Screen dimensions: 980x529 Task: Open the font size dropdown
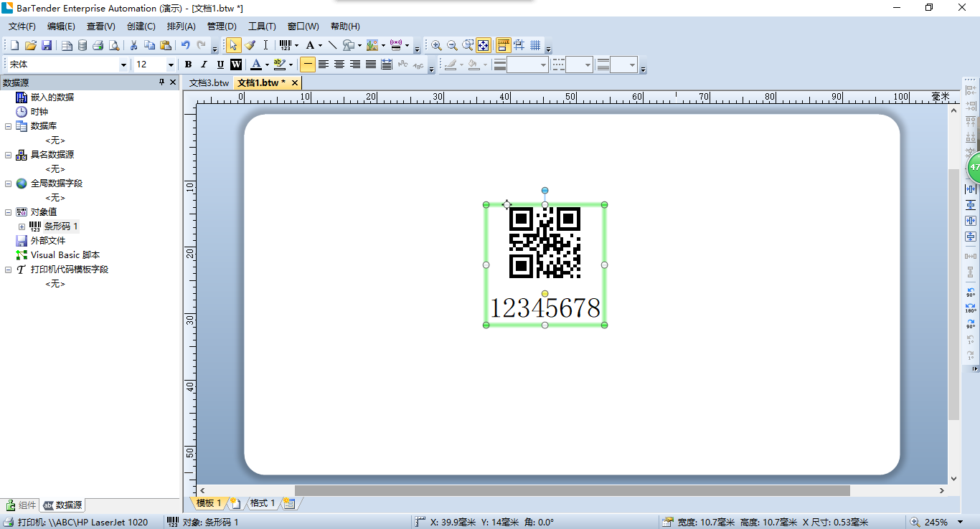pyautogui.click(x=171, y=65)
